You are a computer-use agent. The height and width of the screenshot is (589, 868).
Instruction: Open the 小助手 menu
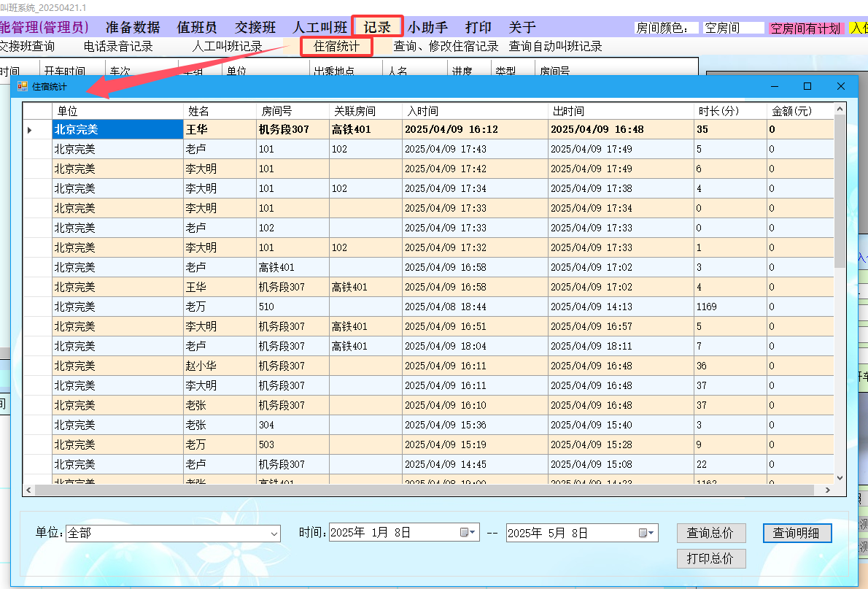(x=427, y=27)
